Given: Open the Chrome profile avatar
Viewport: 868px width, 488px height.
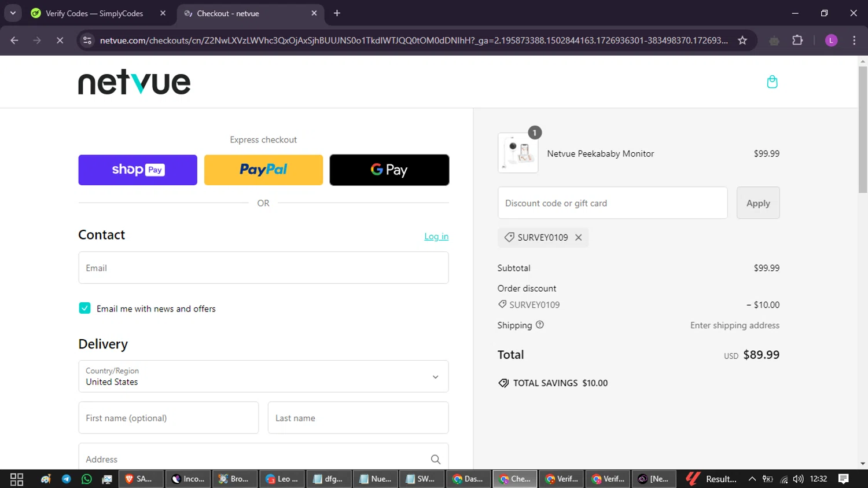Looking at the screenshot, I should (x=831, y=40).
